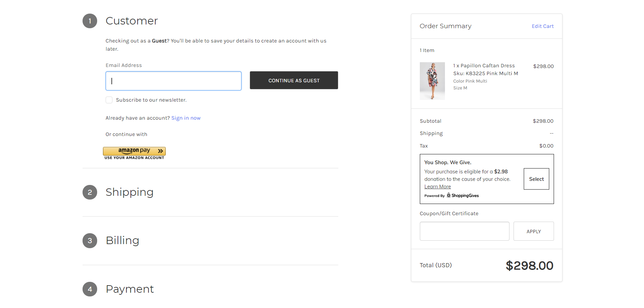Screen dimensions: 644x308
Task: Click the Amazon Pay checkout icon
Action: [x=134, y=153]
